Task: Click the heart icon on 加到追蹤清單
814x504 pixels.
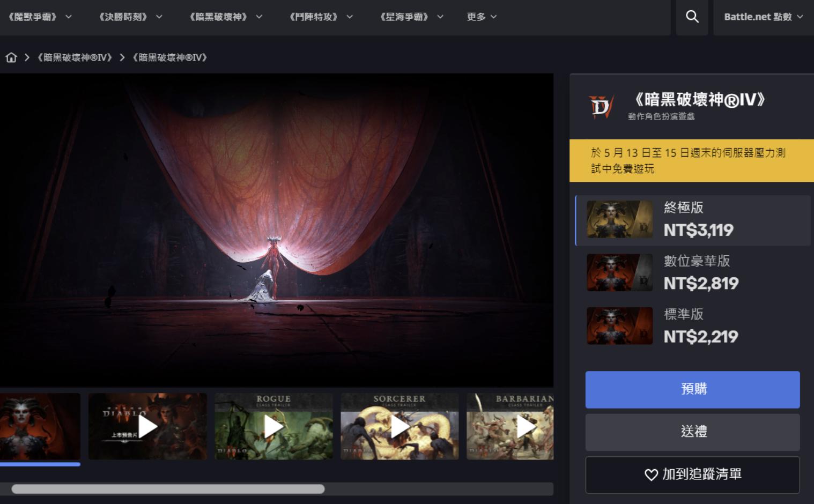Action: click(x=650, y=474)
